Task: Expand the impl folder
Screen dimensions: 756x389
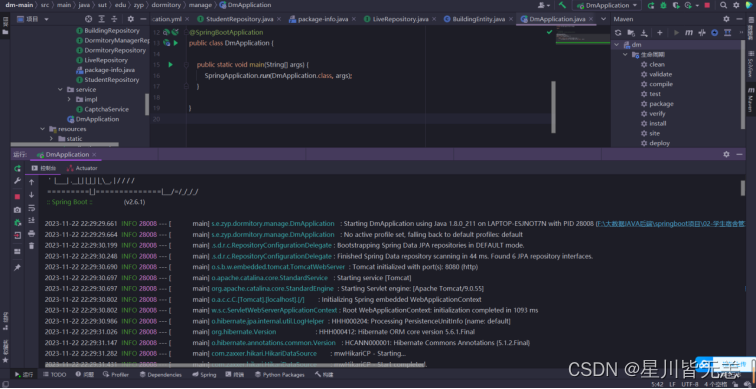Action: tap(69, 99)
